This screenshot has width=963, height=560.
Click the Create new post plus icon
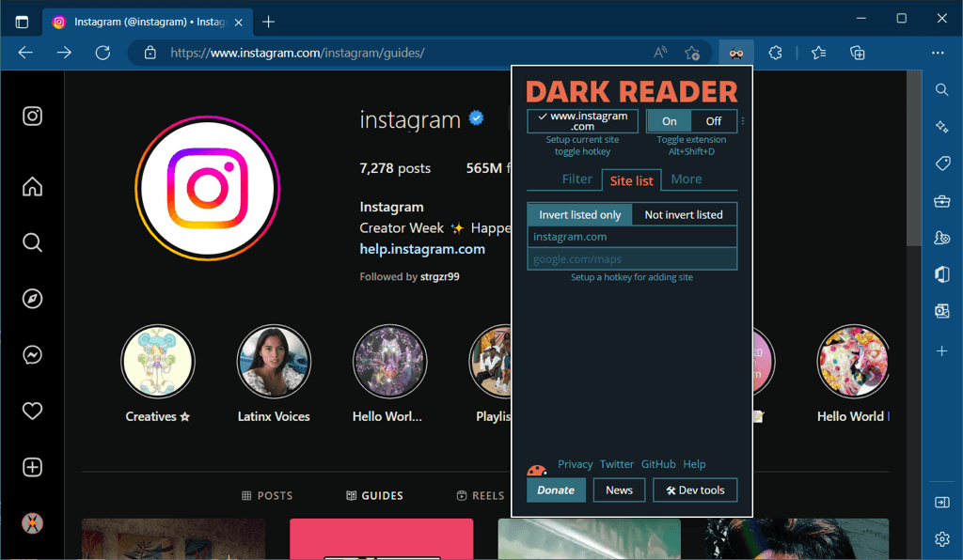pyautogui.click(x=33, y=467)
